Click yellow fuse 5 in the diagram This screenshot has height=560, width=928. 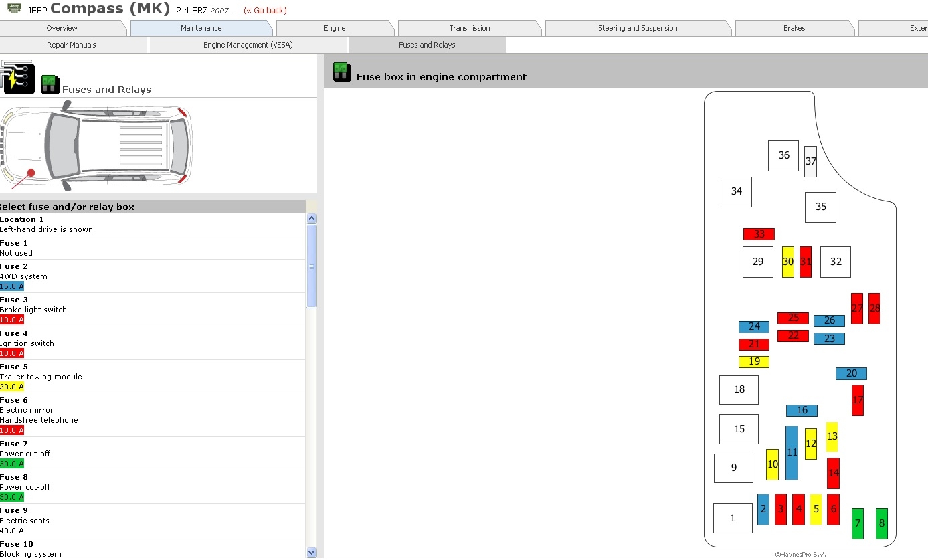pos(816,509)
